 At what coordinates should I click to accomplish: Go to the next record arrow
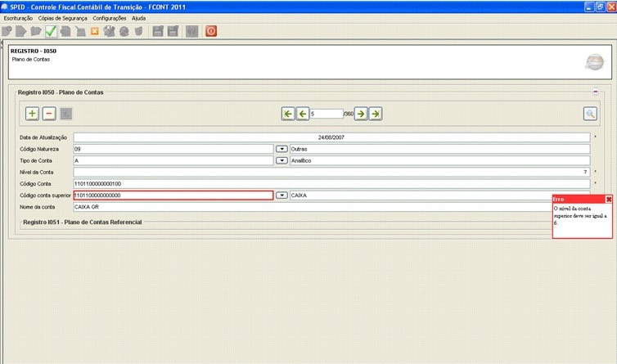click(361, 114)
